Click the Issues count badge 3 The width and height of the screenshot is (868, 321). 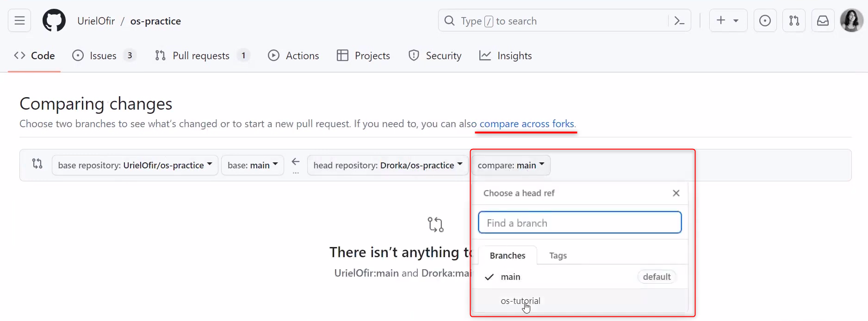coord(130,56)
